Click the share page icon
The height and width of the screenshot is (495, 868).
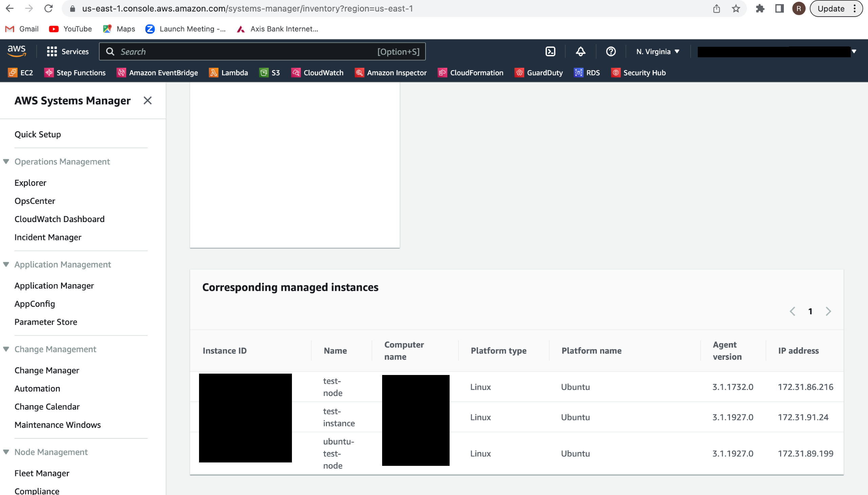click(716, 8)
